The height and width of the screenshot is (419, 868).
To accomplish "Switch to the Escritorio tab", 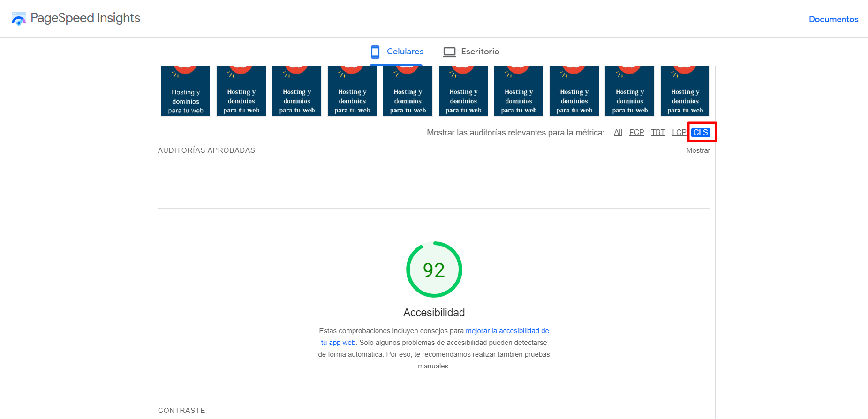I will (x=471, y=52).
